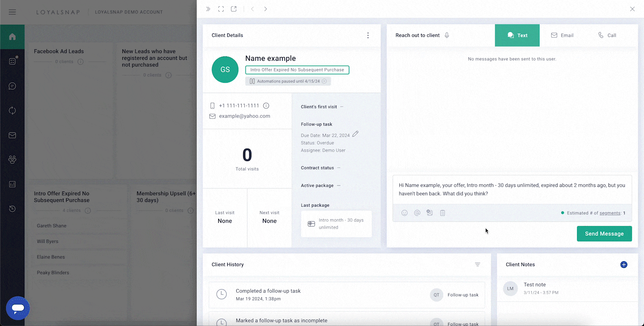Open the history clock sidebar icon
Image resolution: width=644 pixels, height=326 pixels.
point(12,209)
